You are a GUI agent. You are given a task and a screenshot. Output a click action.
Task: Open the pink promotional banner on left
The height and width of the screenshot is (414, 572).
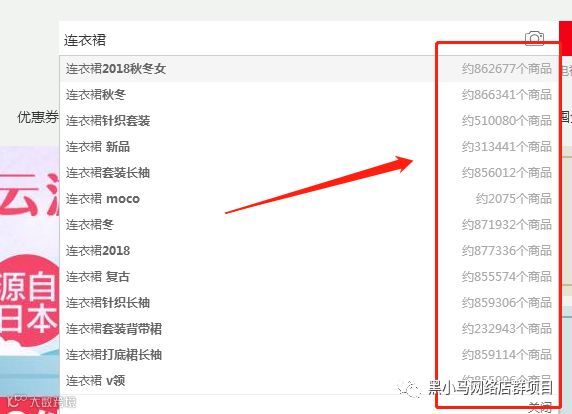pyautogui.click(x=29, y=279)
